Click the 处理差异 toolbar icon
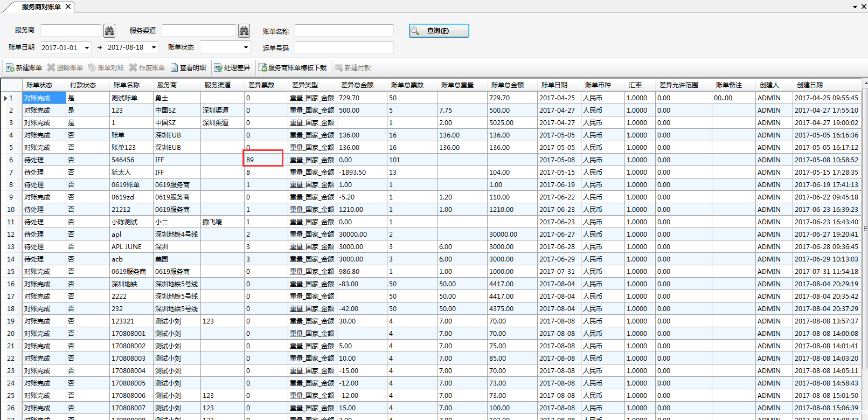 click(x=218, y=68)
